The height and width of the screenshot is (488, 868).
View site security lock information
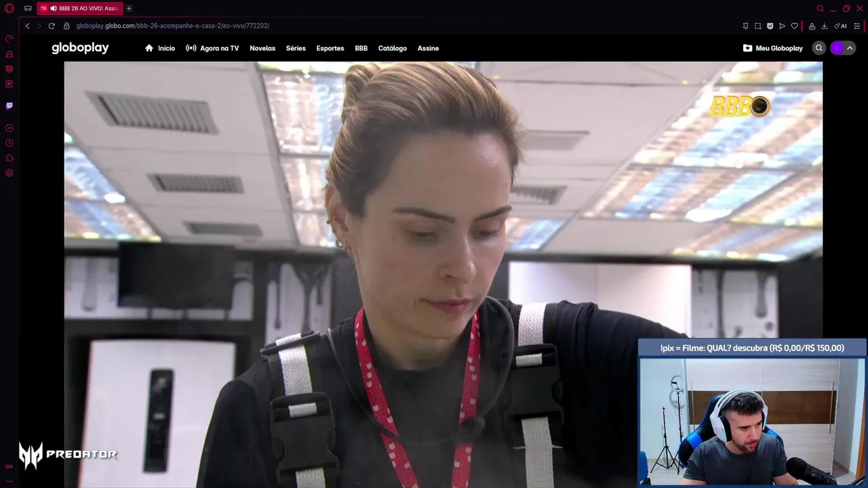66,26
